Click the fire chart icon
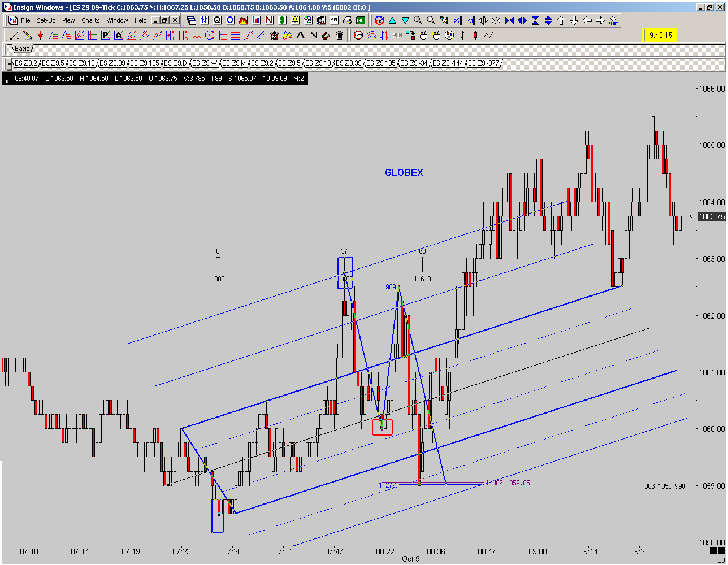 (x=244, y=20)
